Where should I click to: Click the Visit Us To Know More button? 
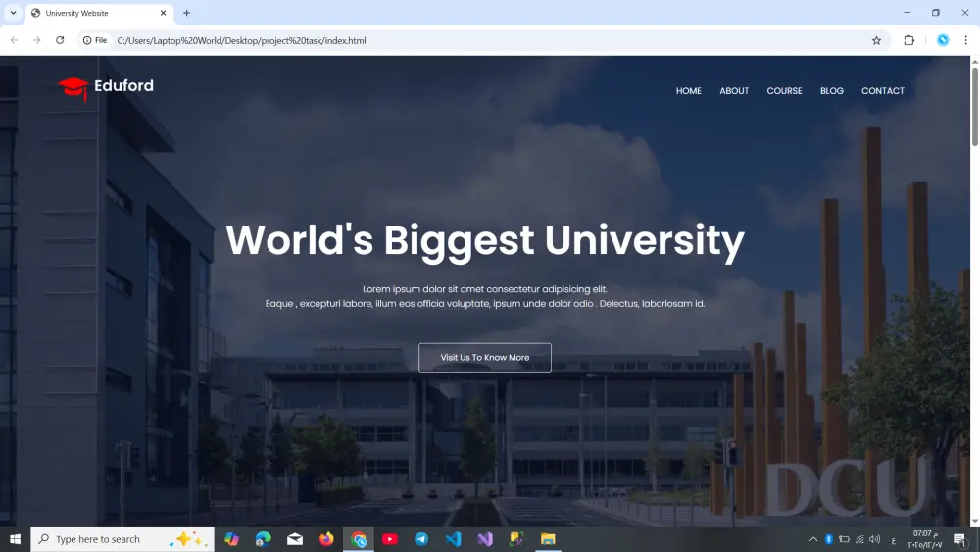tap(484, 358)
